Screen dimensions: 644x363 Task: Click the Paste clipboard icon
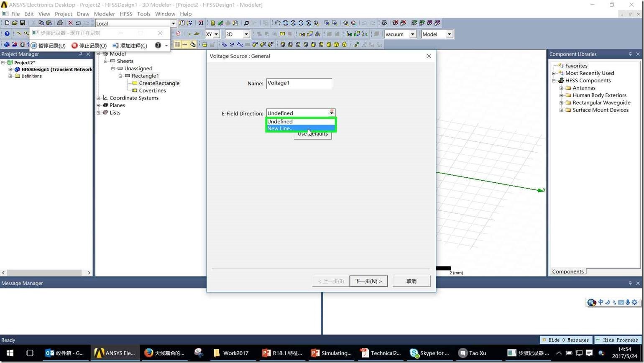click(49, 23)
